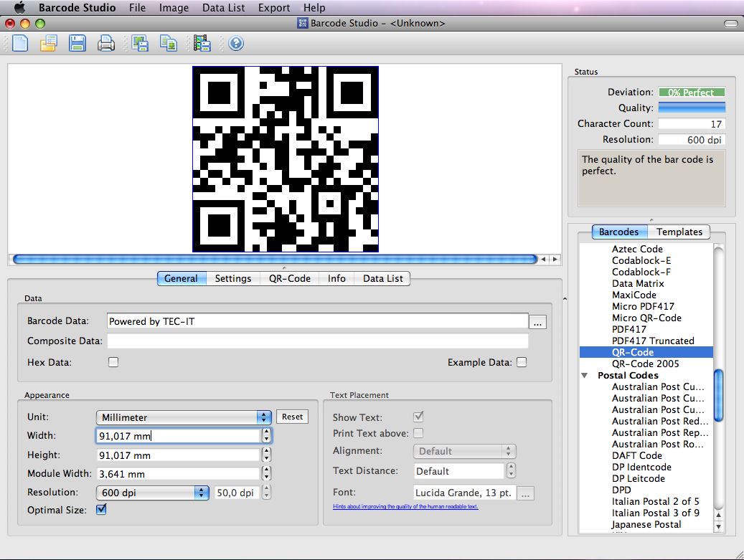Open the File menu
744x560 pixels.
click(138, 8)
